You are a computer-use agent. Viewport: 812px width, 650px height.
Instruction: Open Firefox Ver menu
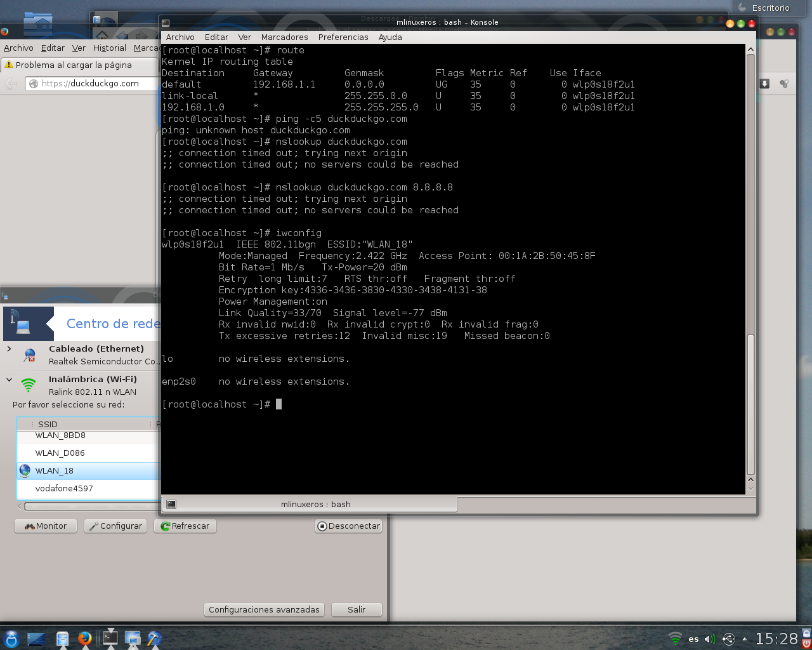[79, 48]
